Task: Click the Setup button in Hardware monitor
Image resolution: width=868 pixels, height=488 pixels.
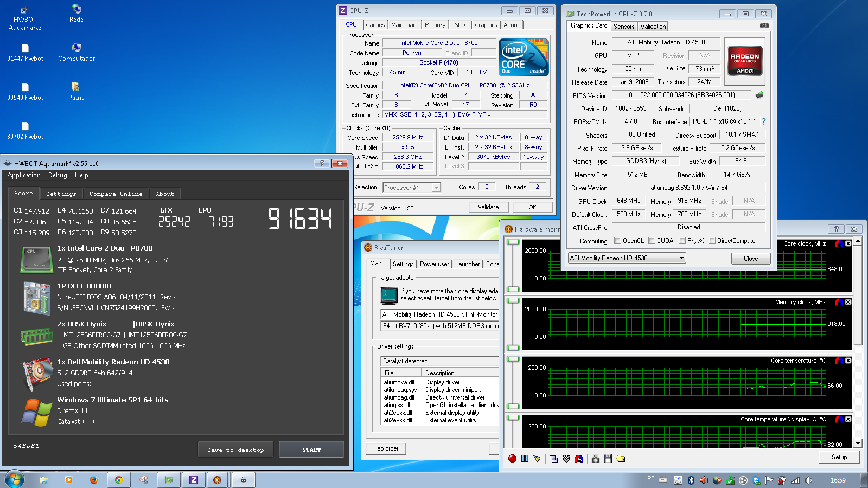Action: tap(839, 457)
